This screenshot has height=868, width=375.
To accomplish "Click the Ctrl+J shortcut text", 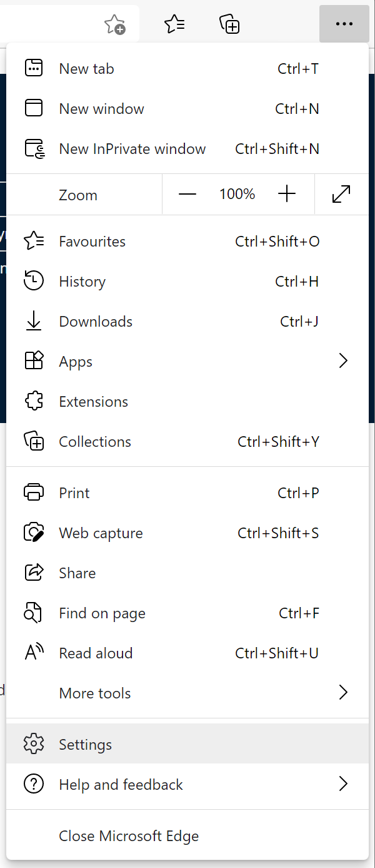I will [x=299, y=322].
